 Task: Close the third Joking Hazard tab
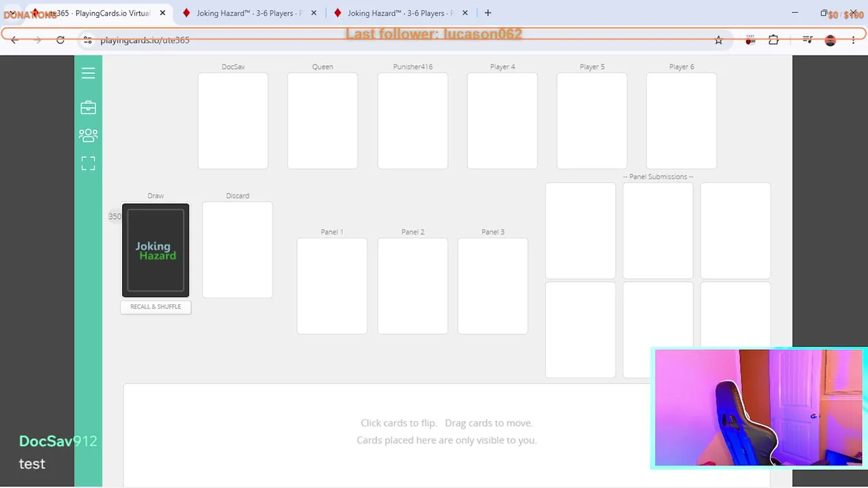click(x=465, y=13)
